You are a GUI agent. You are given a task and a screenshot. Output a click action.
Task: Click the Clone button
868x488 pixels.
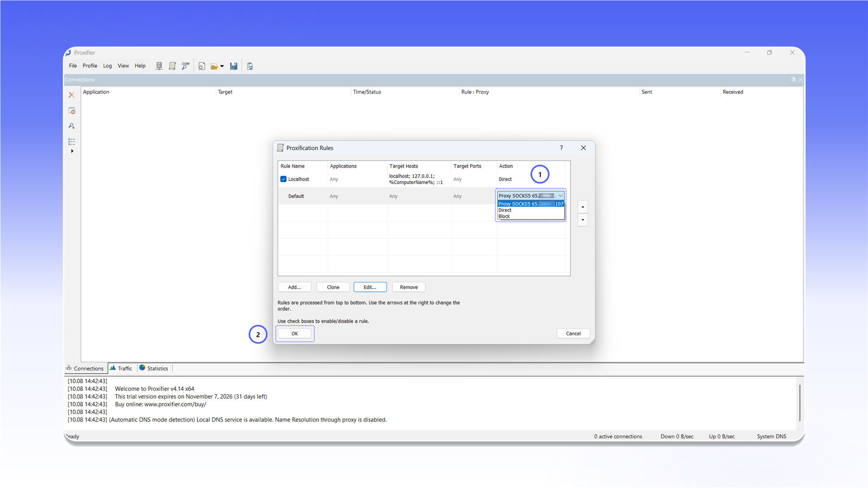(x=333, y=287)
